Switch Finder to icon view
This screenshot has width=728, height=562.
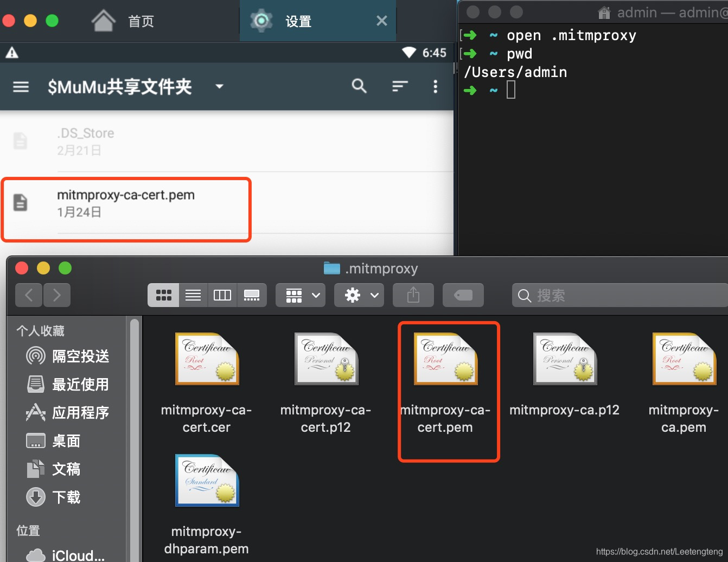163,295
